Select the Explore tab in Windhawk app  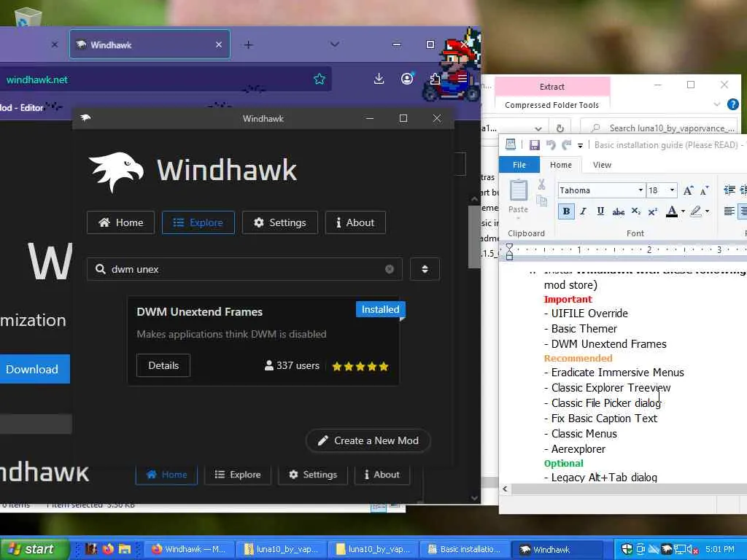tap(198, 222)
